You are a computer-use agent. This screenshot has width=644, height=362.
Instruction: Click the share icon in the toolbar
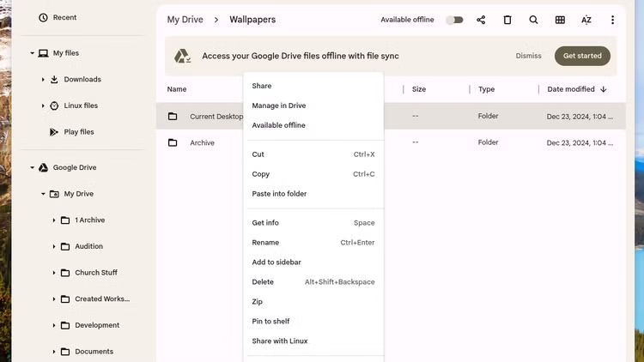[x=481, y=20]
